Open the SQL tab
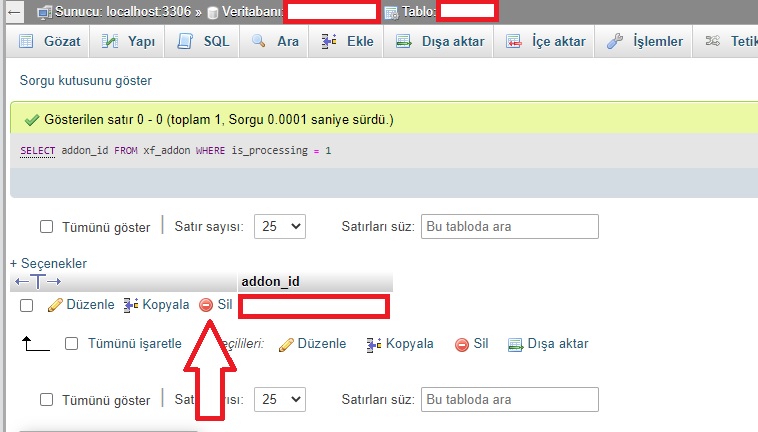758x432 pixels. [203, 42]
